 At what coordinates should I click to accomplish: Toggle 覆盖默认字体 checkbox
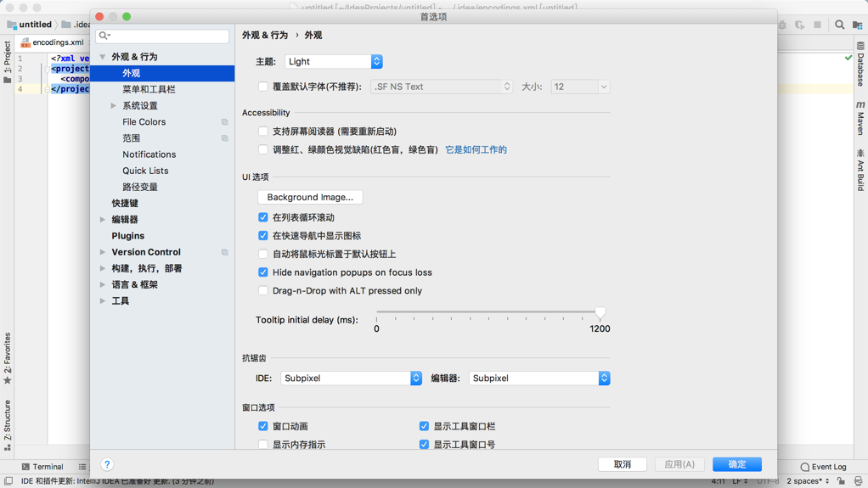pos(263,87)
